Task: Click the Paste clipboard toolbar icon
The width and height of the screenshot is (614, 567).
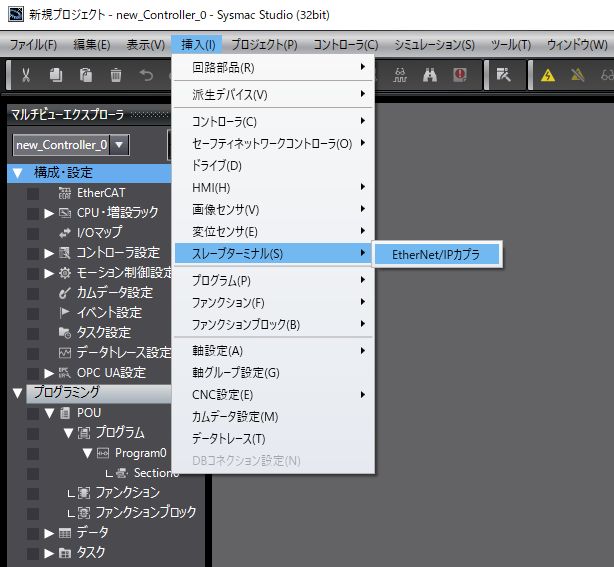Action: click(86, 74)
